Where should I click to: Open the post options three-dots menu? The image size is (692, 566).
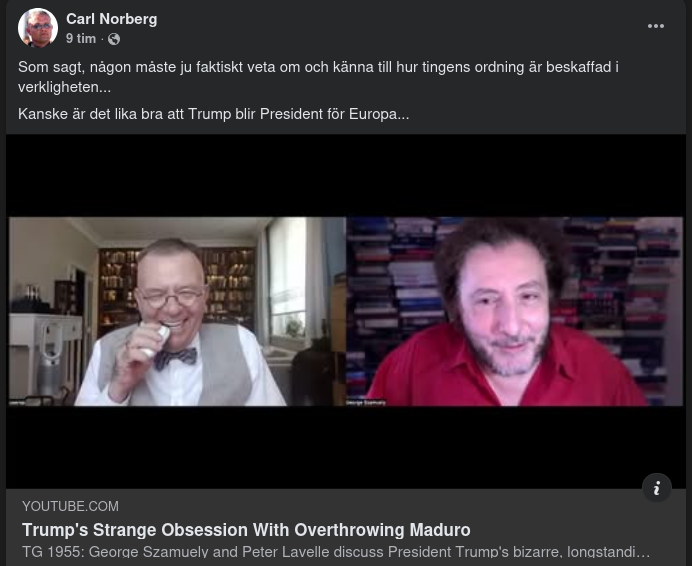tap(656, 26)
